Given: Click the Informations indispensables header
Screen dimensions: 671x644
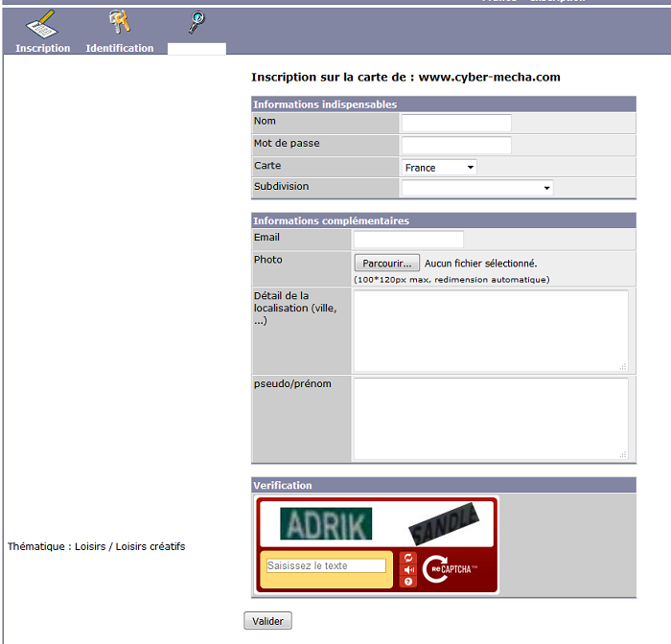Looking at the screenshot, I should coord(444,104).
